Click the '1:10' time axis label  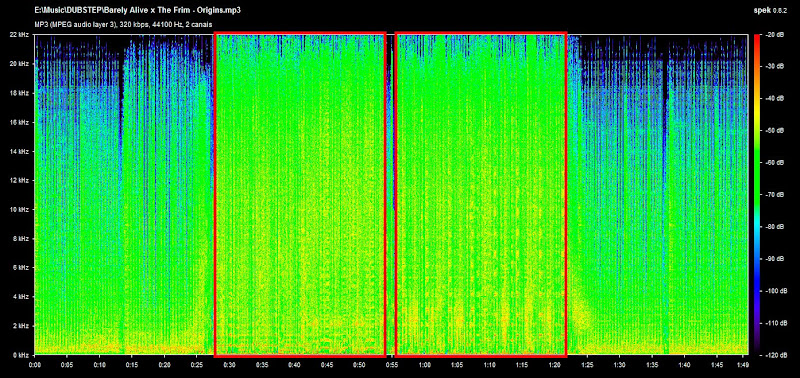(489, 365)
